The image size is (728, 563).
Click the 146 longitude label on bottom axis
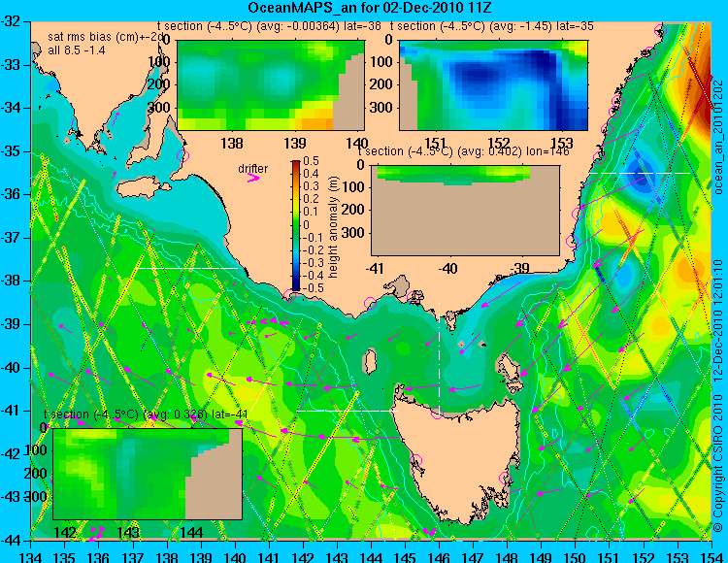[x=439, y=557]
